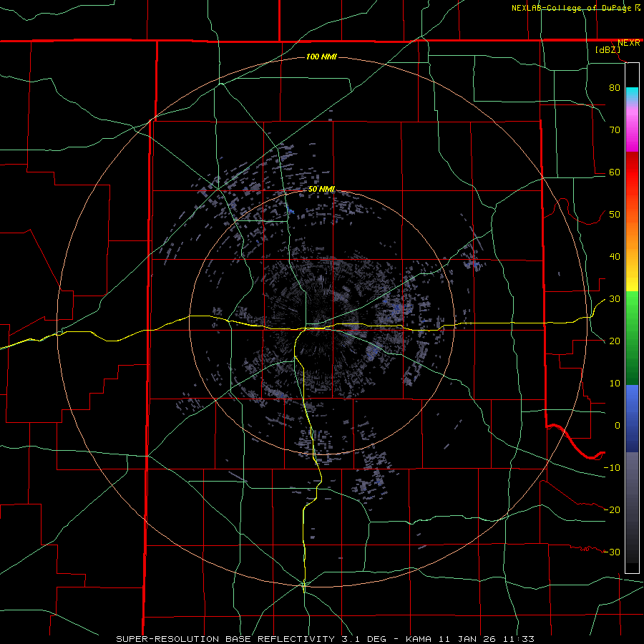Click the NEXR label above color scale
The width and height of the screenshot is (644, 644).
click(x=629, y=43)
